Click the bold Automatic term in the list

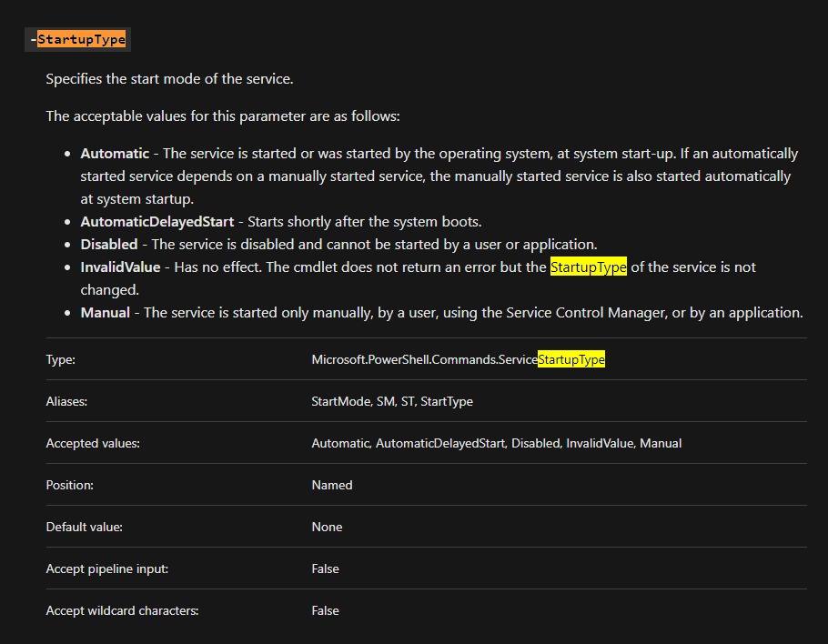click(x=113, y=154)
